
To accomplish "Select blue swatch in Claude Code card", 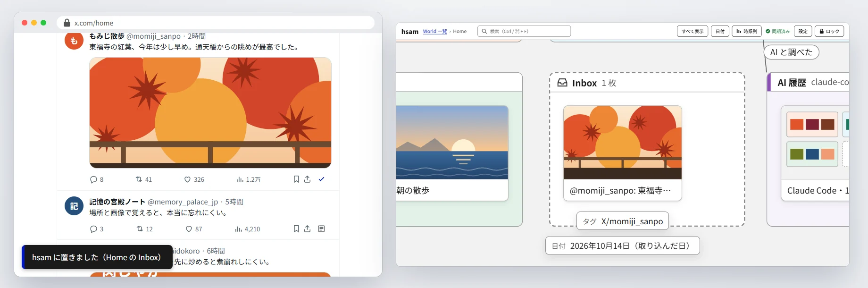I will pyautogui.click(x=812, y=154).
